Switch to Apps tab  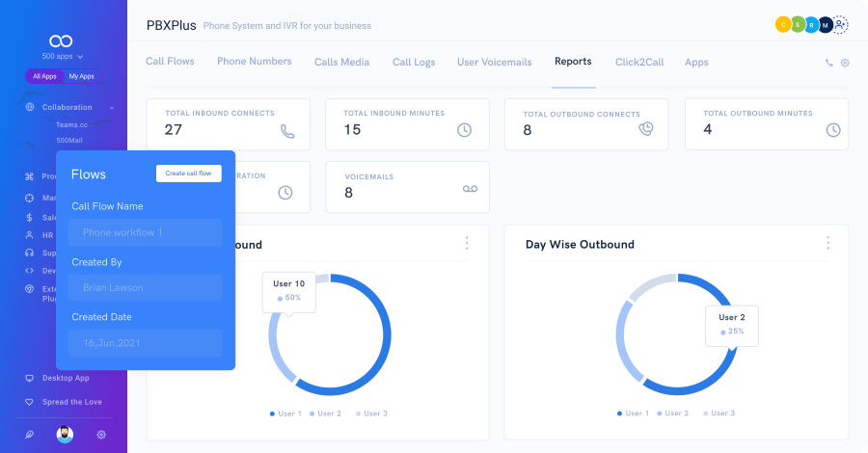tap(696, 62)
